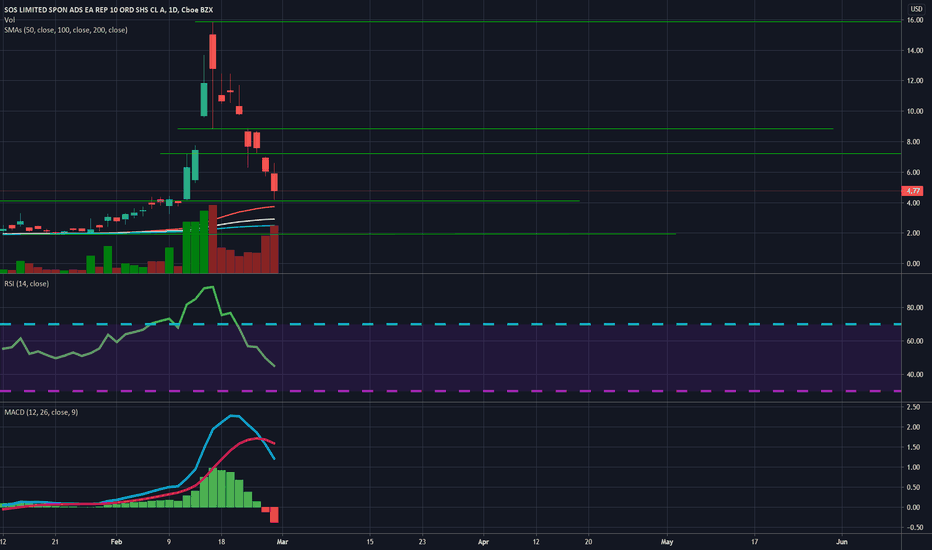The width and height of the screenshot is (932, 550).
Task: Click 2.50 on the MACD scale
Action: coord(914,407)
